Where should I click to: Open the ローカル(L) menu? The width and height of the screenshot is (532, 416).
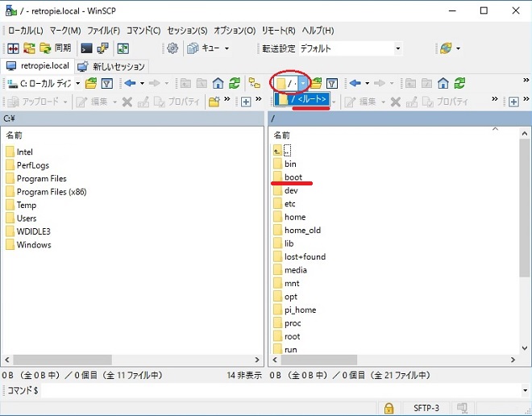coord(26,31)
